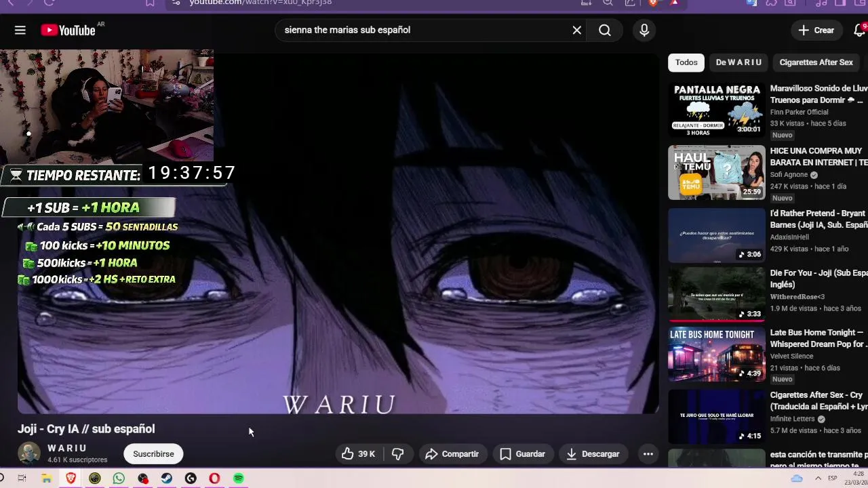Click the 'AdaxisInHell' channel name
This screenshot has height=488, width=868.
[x=789, y=237]
